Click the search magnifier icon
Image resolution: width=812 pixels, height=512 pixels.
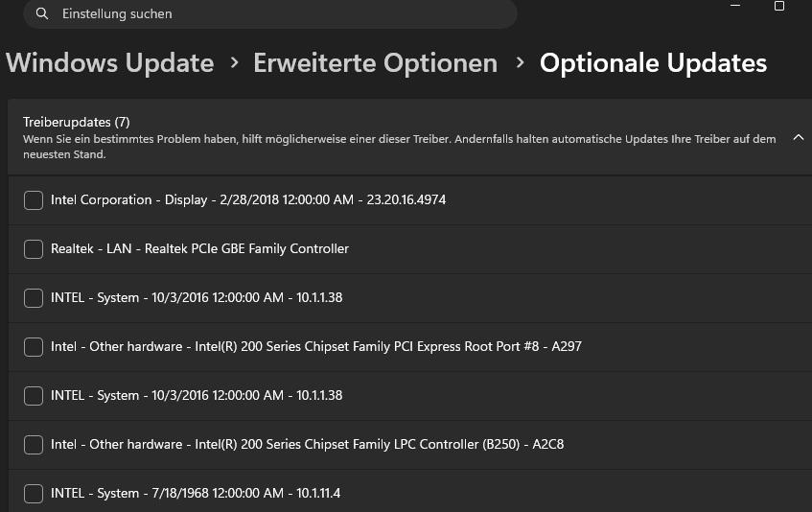coord(41,14)
